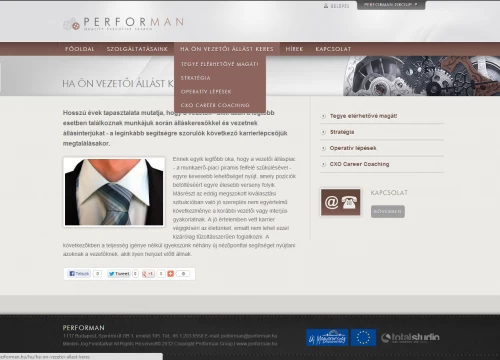Screen dimensions: 500x360
Task: Select Ha Ön vezetői állást keres menu
Action: pyautogui.click(x=227, y=49)
